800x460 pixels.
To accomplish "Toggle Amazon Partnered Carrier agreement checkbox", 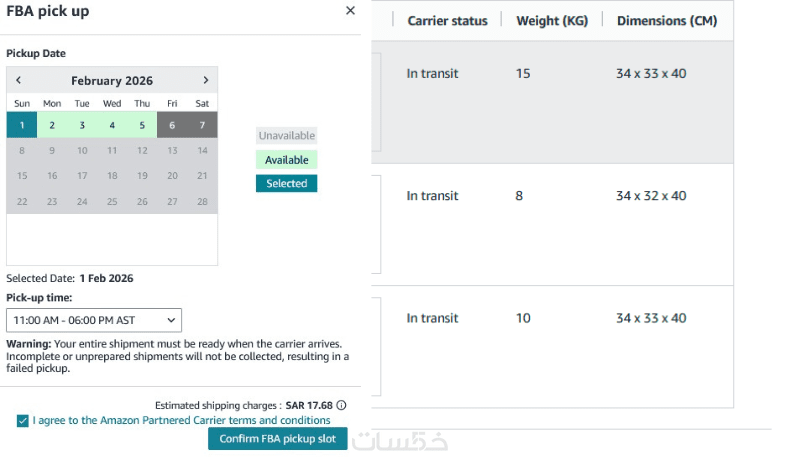I will click(x=22, y=421).
